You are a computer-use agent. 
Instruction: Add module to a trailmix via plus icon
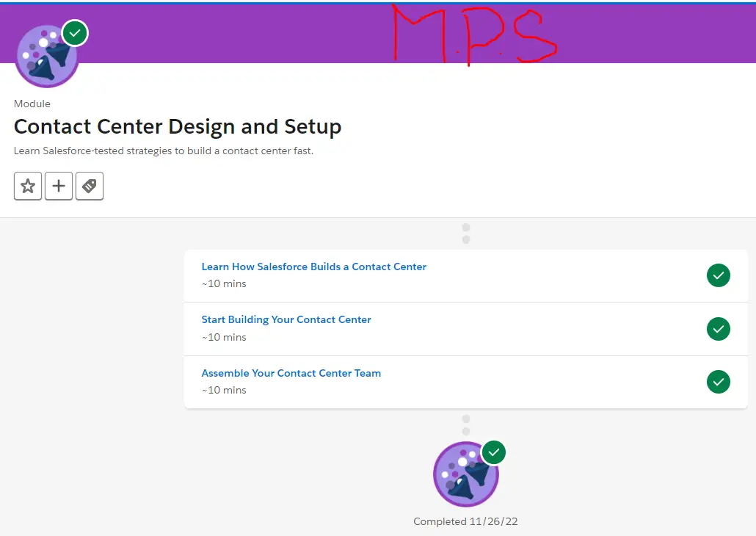pyautogui.click(x=58, y=186)
